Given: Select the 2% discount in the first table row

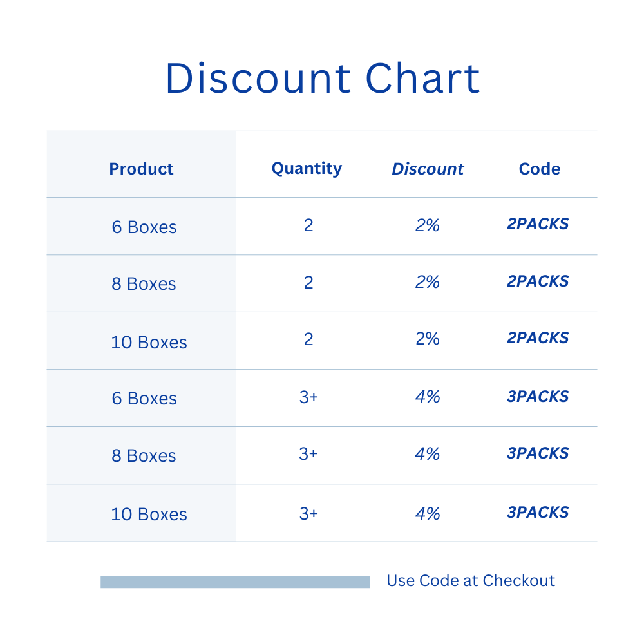Looking at the screenshot, I should pos(428,225).
